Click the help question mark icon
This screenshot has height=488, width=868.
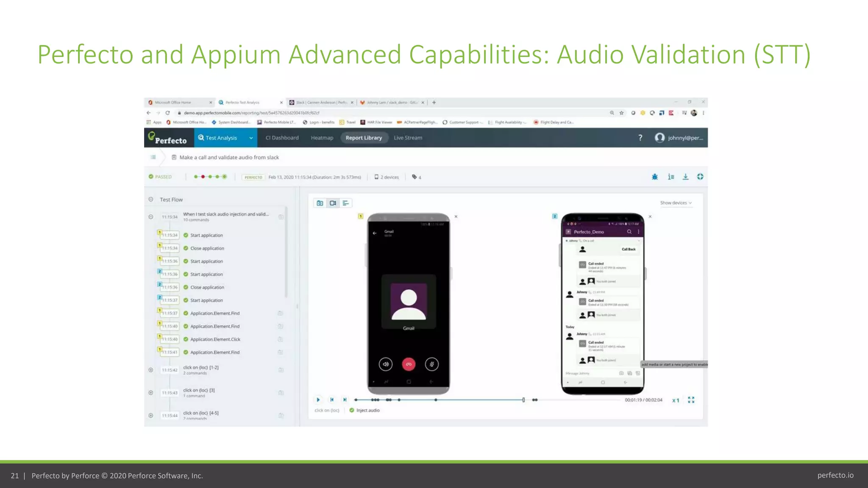tap(640, 138)
